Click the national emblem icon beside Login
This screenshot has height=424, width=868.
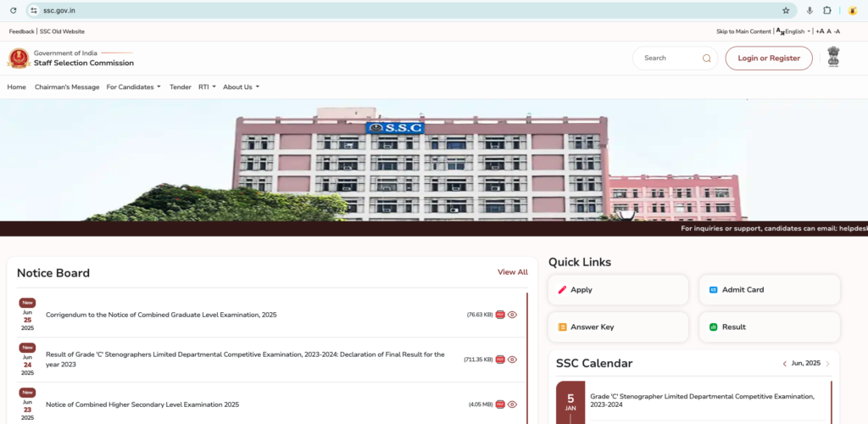833,57
